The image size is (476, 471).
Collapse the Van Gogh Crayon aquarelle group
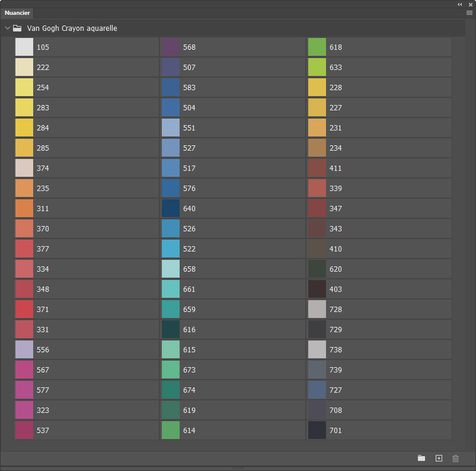pyautogui.click(x=8, y=28)
